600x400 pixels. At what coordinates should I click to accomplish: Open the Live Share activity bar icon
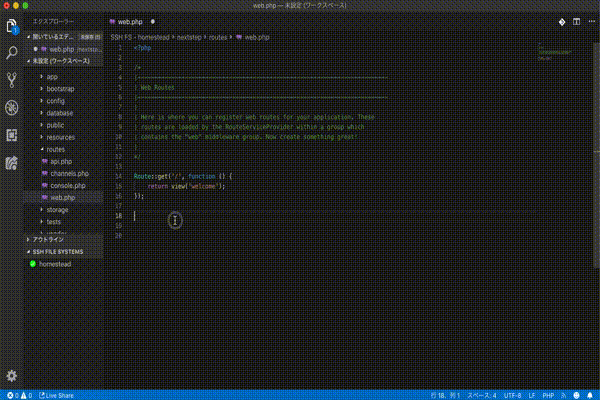(12, 163)
